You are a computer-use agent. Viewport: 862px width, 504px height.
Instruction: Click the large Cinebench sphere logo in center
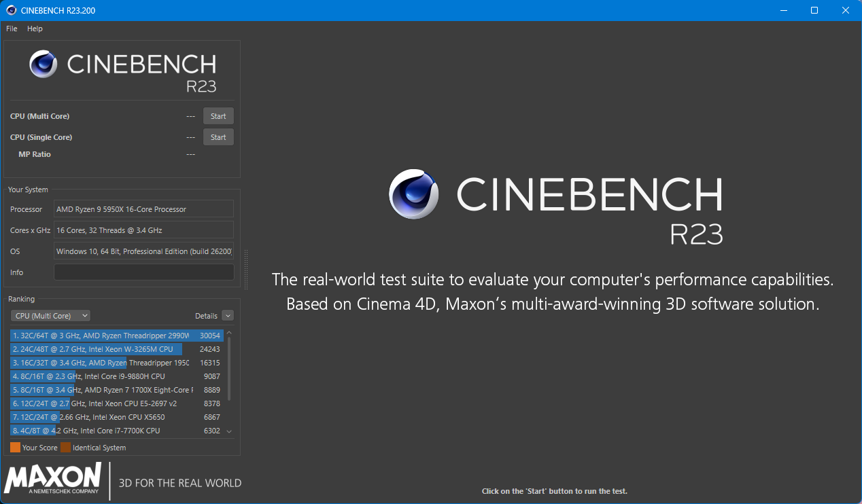click(415, 194)
